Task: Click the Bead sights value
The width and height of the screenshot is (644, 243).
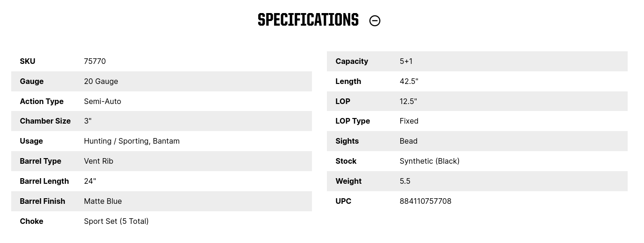Action: [x=408, y=141]
